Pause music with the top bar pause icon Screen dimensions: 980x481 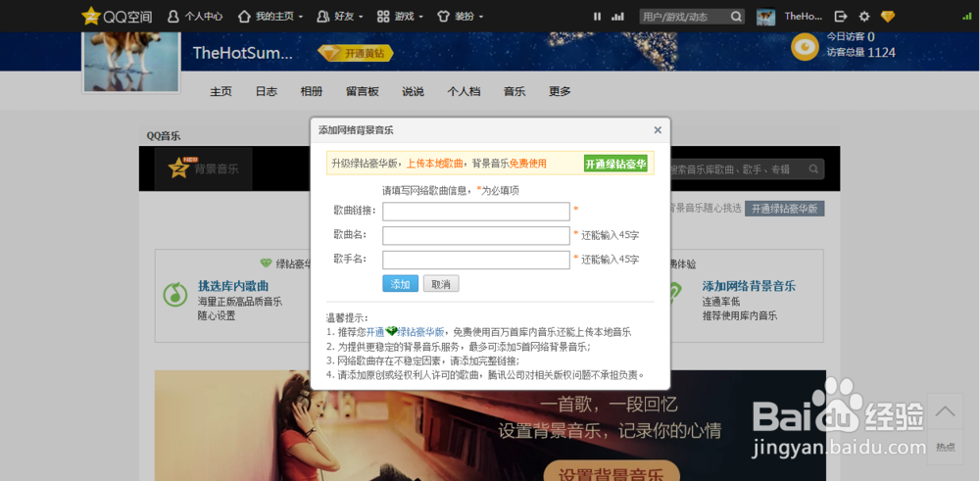(597, 17)
